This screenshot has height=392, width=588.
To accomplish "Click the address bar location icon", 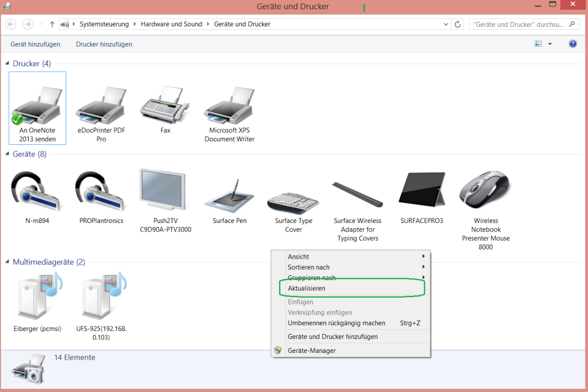I will pyautogui.click(x=64, y=24).
